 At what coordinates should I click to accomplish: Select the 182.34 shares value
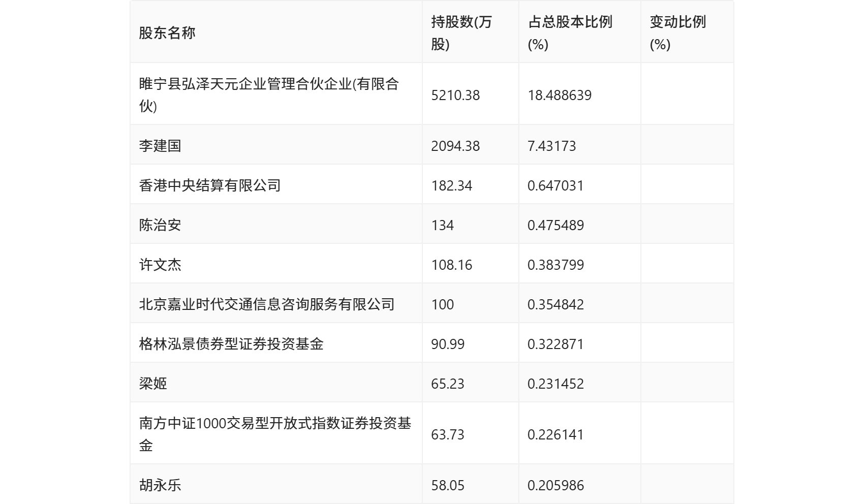pyautogui.click(x=452, y=185)
